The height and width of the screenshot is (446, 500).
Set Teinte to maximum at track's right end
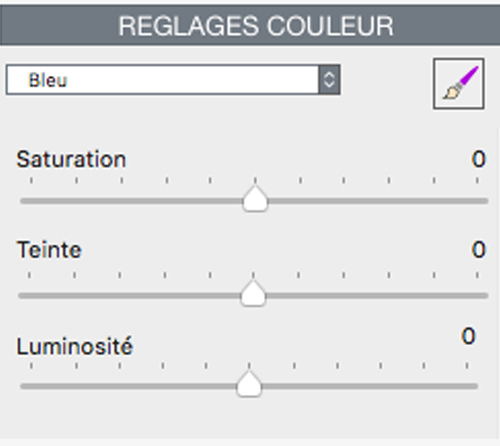coord(486,296)
